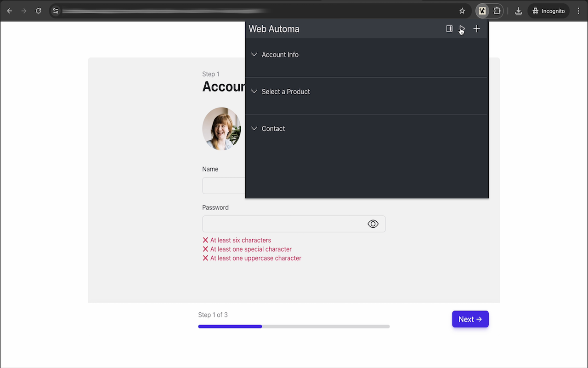This screenshot has width=588, height=368.
Task: Bookmark the page with the star icon
Action: [x=462, y=11]
